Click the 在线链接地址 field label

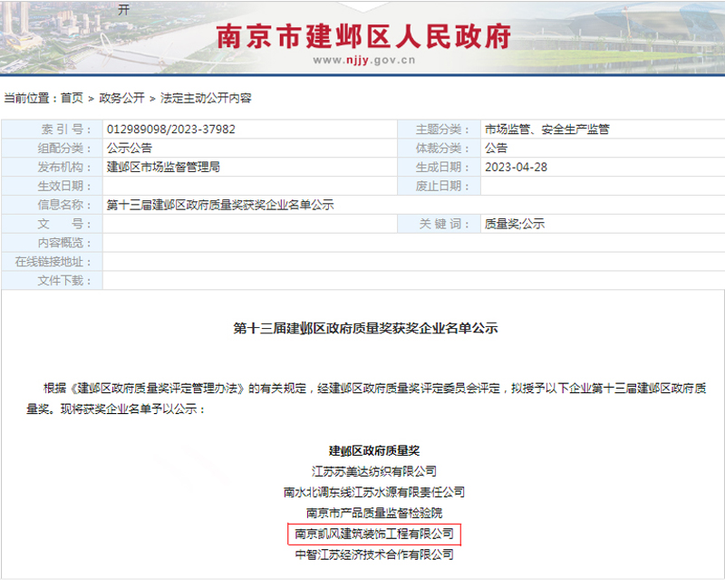pyautogui.click(x=53, y=262)
